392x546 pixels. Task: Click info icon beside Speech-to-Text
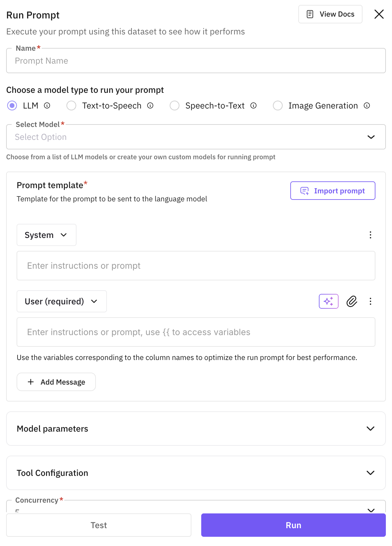(253, 106)
